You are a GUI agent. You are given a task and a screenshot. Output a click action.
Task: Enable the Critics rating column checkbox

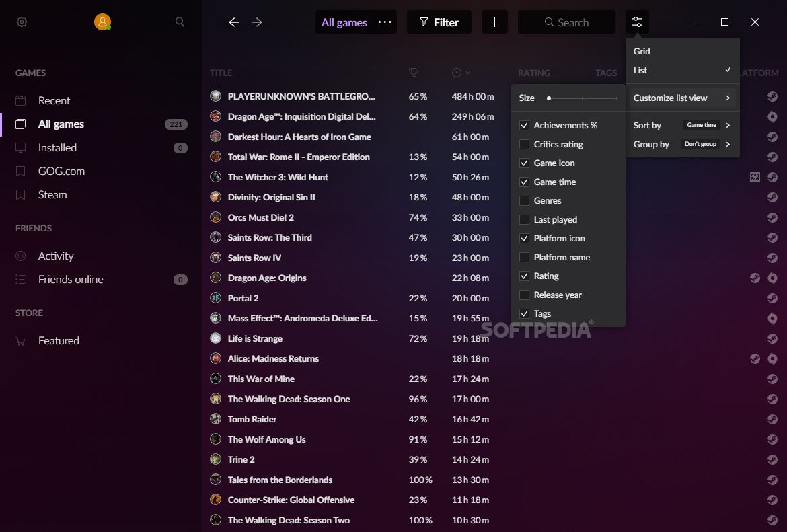(x=524, y=144)
